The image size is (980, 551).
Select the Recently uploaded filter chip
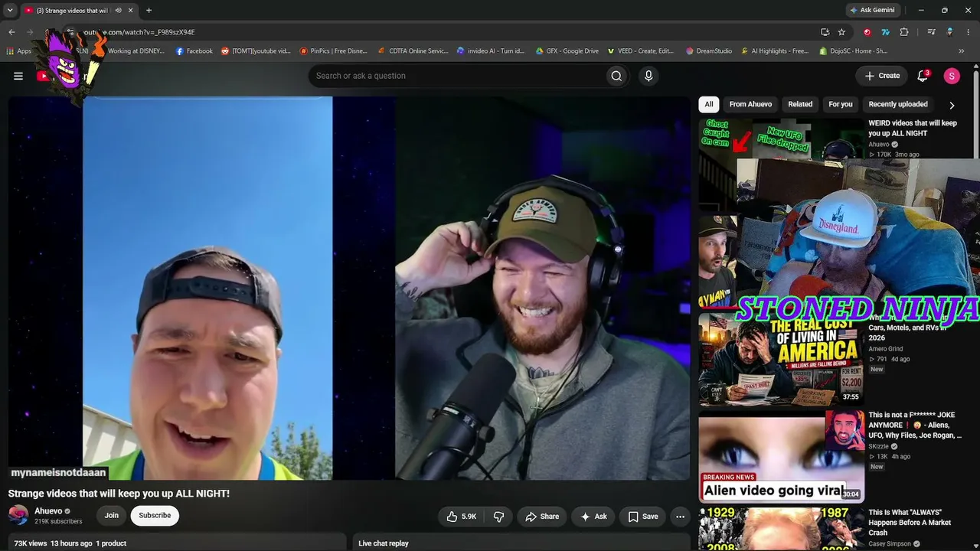click(898, 104)
